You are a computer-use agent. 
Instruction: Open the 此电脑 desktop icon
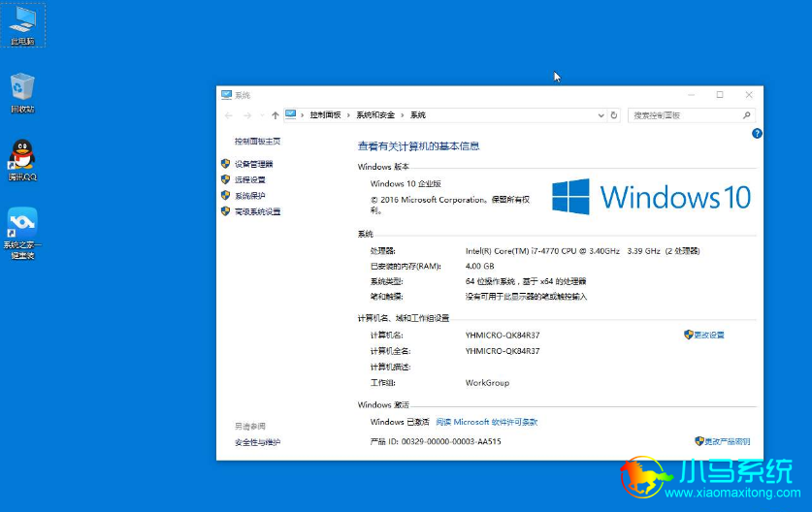(22, 25)
